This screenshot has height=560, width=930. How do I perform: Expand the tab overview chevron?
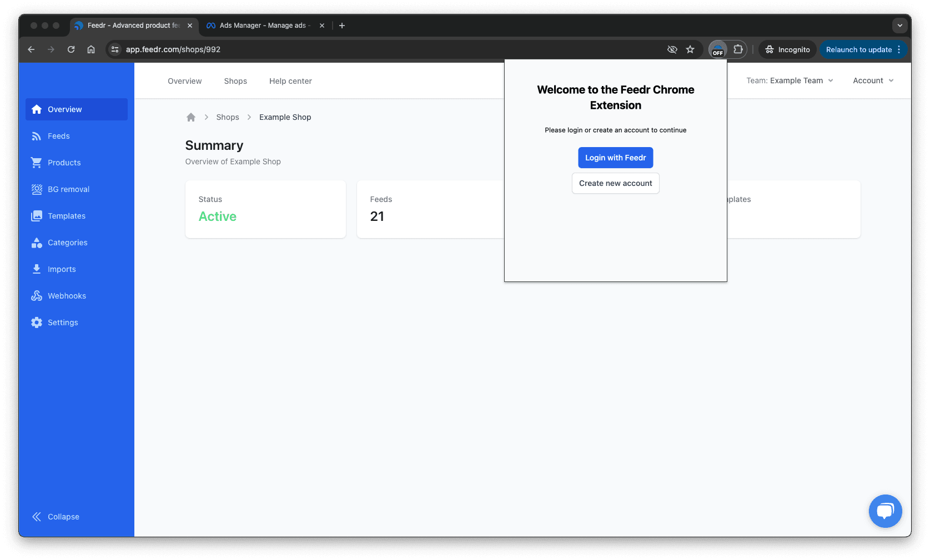tap(900, 26)
